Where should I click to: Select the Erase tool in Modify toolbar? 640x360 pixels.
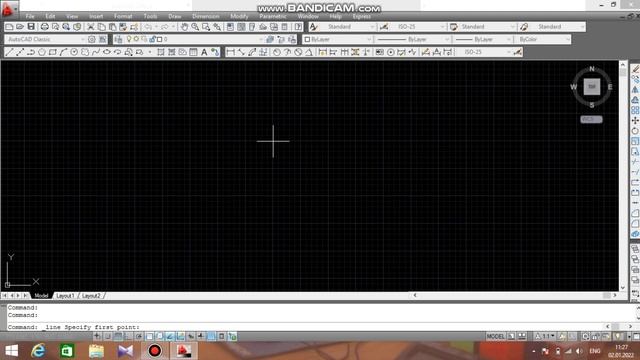[635, 69]
